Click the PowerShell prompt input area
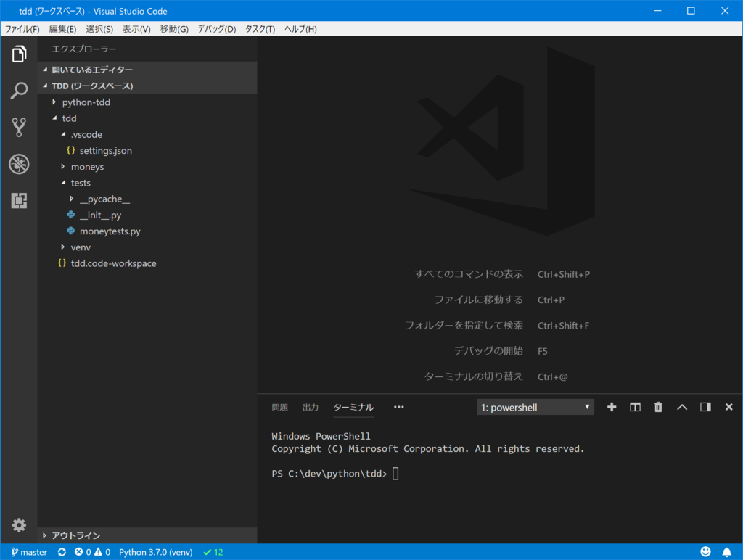 (395, 474)
